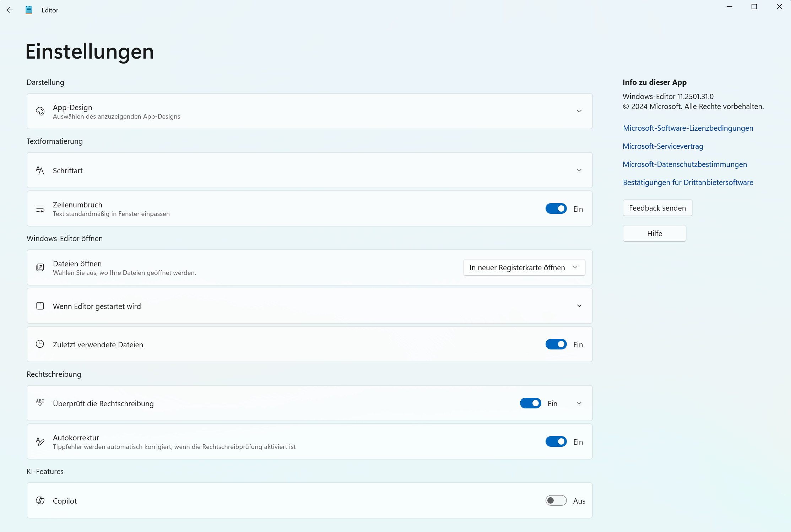Click the App-Design palette icon
Image resolution: width=791 pixels, height=532 pixels.
point(40,111)
